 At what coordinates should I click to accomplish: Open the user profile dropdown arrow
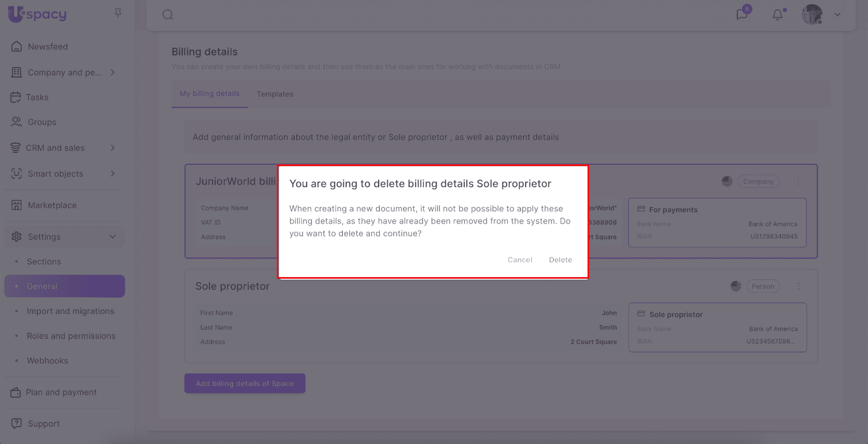click(838, 15)
